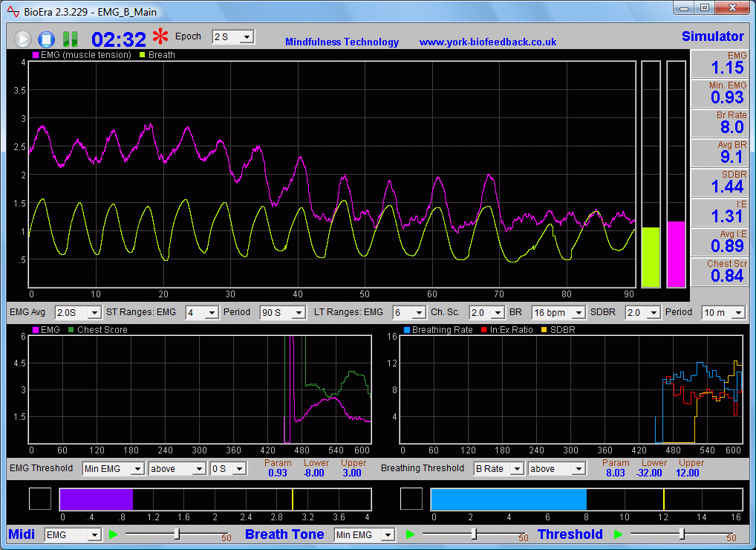Click breathing Lower value -32.00
756x550 pixels.
(x=649, y=473)
